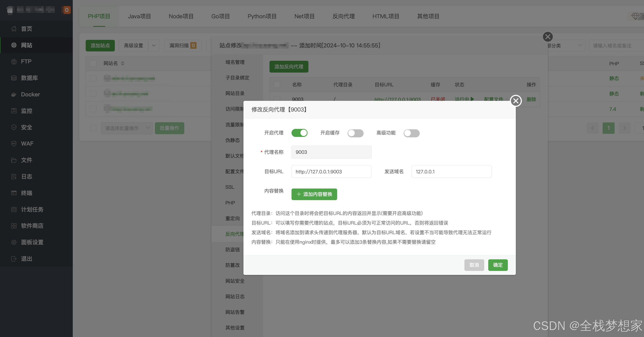This screenshot has width=644, height=337.
Task: Select page 1 in pagination
Action: [608, 128]
